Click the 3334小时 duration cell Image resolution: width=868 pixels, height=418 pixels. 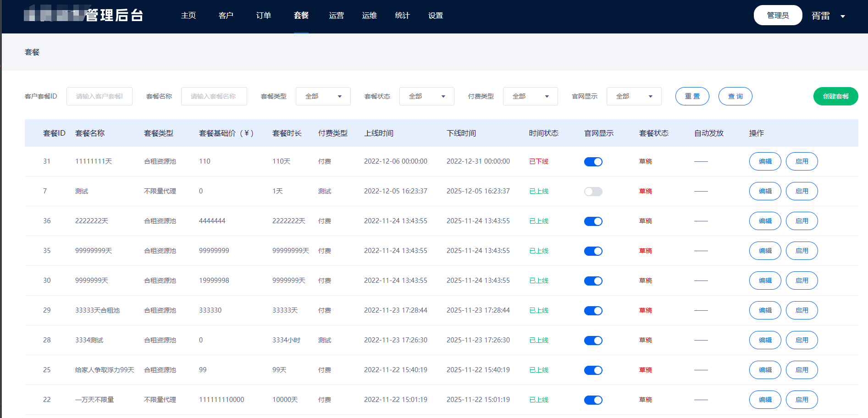[x=286, y=340]
